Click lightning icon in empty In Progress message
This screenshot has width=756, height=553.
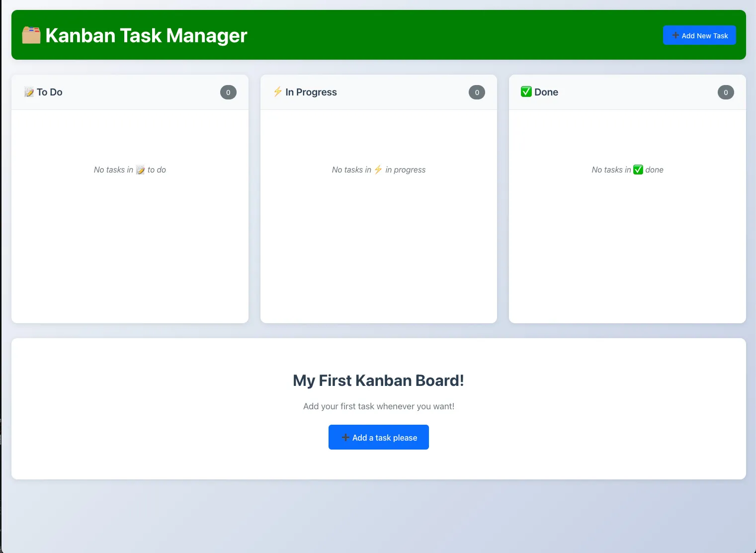click(378, 170)
